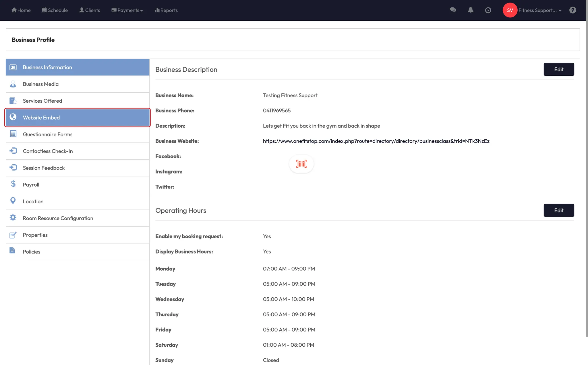Open the Fitness Support account dropdown

[540, 10]
